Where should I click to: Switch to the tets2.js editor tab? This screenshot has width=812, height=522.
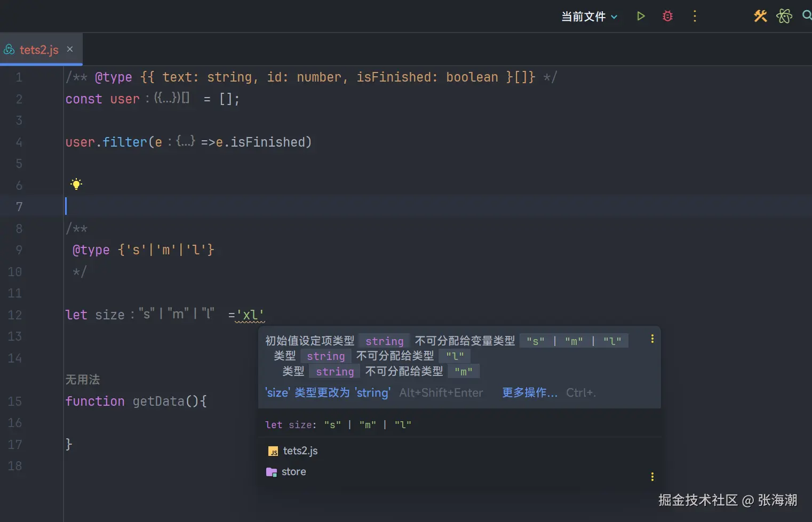pyautogui.click(x=38, y=50)
